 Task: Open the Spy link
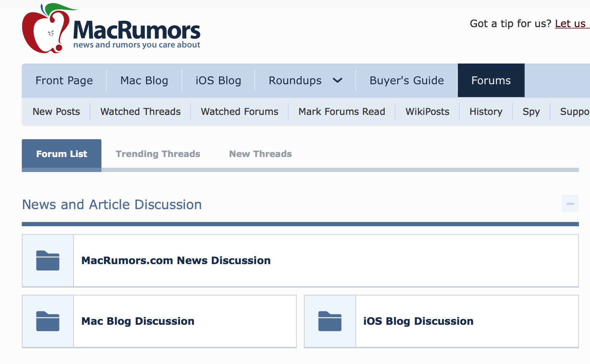[x=531, y=112]
